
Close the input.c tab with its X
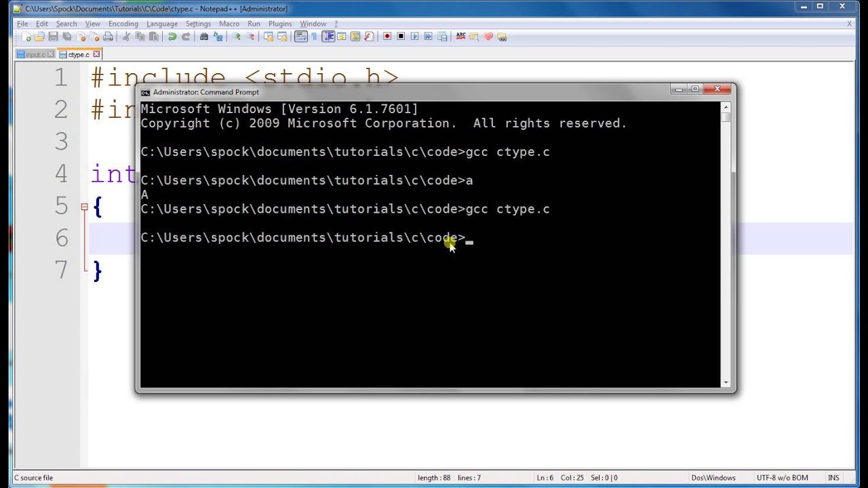[x=50, y=54]
